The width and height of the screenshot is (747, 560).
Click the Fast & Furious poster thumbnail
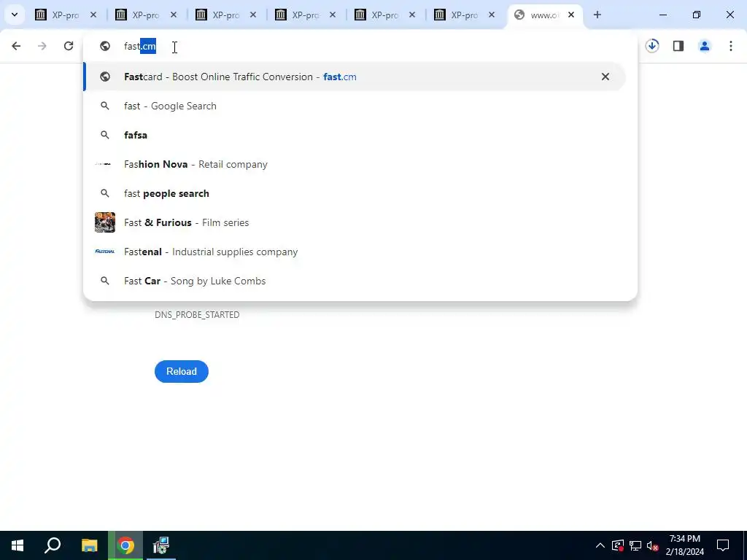pyautogui.click(x=105, y=222)
